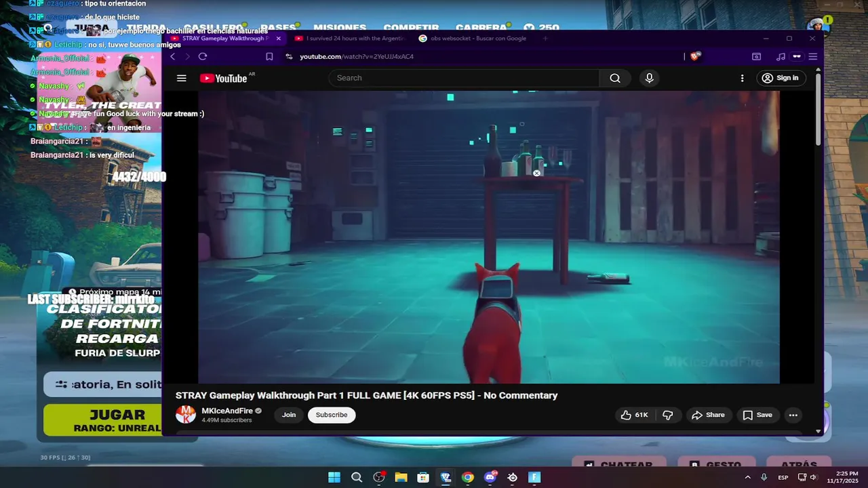This screenshot has height=488, width=868.
Task: Open Fortnite taskbar icon
Action: coord(534,477)
